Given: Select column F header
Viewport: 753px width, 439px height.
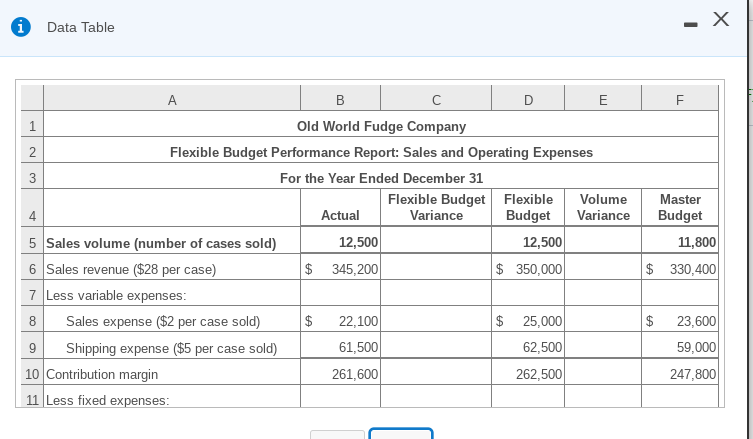Looking at the screenshot, I should click(x=680, y=100).
